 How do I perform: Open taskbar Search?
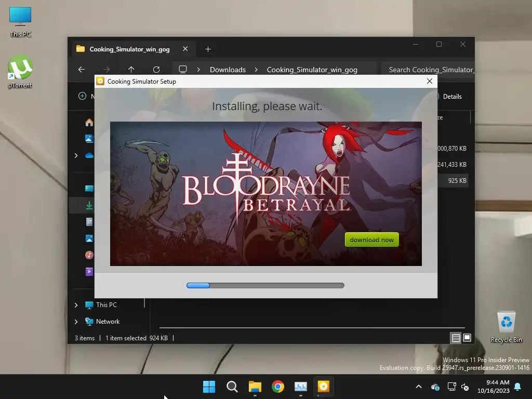[232, 387]
